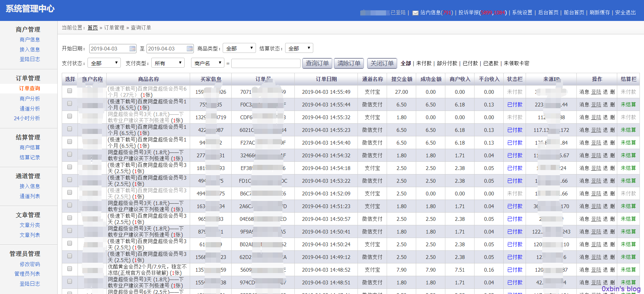Open 商户分析 in the sidebar
The height and width of the screenshot is (294, 644).
click(x=30, y=99)
